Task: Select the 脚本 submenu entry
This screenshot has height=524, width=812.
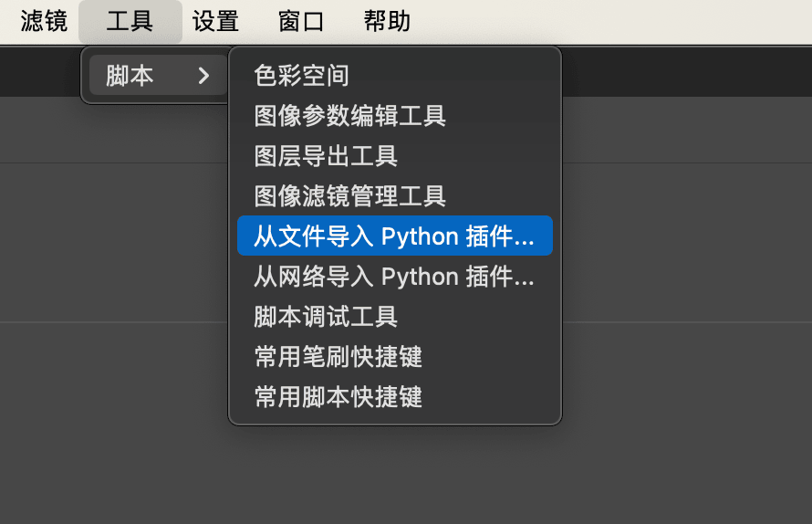Action: click(x=130, y=76)
